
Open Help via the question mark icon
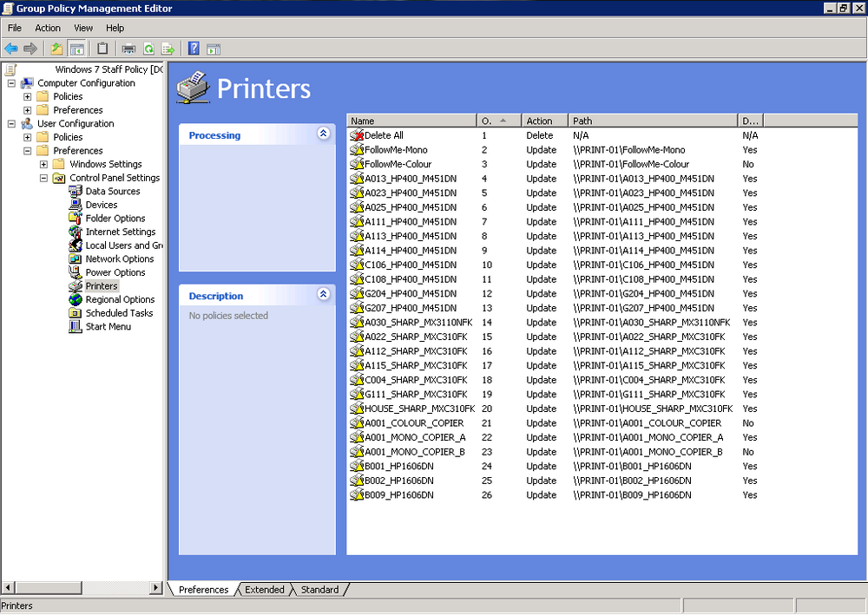[x=194, y=49]
